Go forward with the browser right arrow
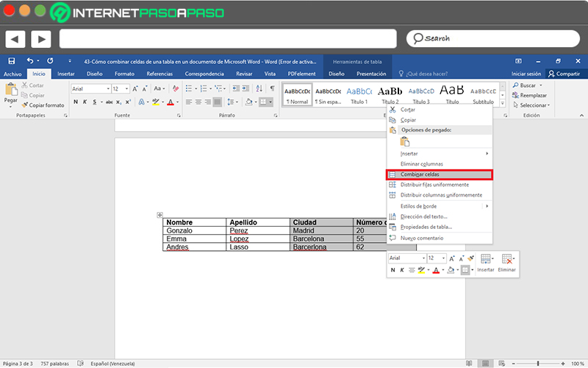The width and height of the screenshot is (588, 368). coord(41,39)
